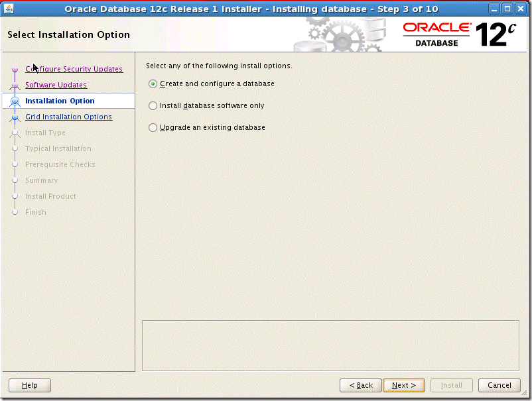Open the Grid Installation Options step
Viewport: 532px width, 401px height.
click(68, 117)
